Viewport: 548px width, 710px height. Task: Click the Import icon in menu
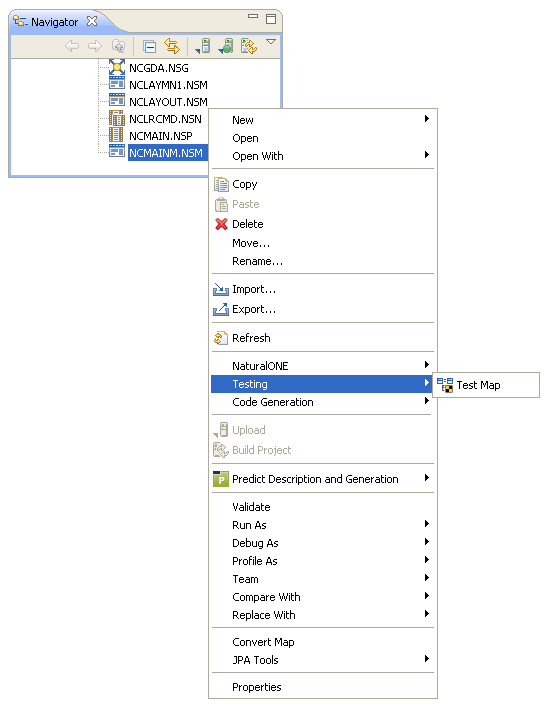point(221,289)
